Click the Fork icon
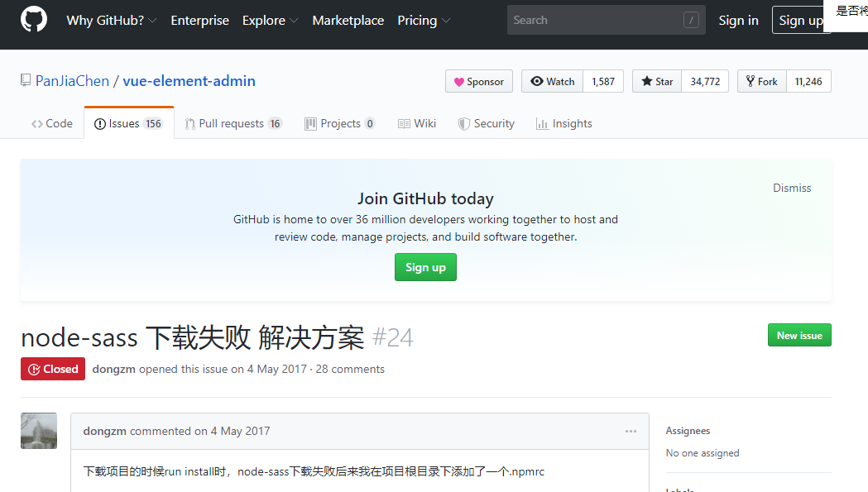 [x=751, y=81]
